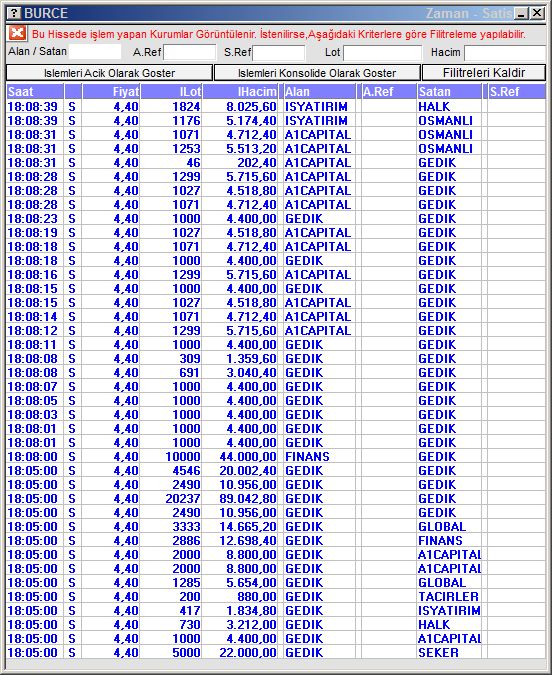552x675 pixels.
Task: Click lot value 10000
Action: [183, 456]
